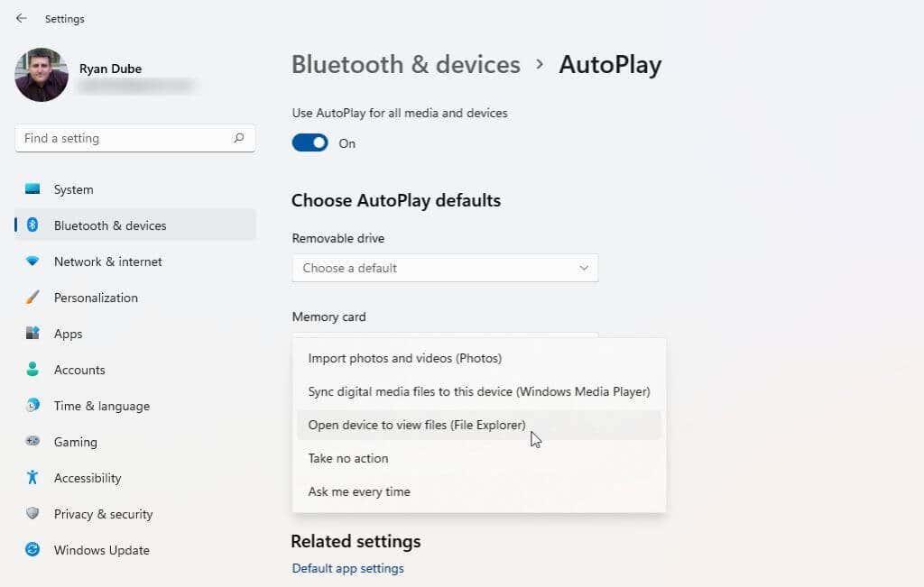Go back using the back arrow button
This screenshot has height=587, width=924.
pyautogui.click(x=22, y=18)
